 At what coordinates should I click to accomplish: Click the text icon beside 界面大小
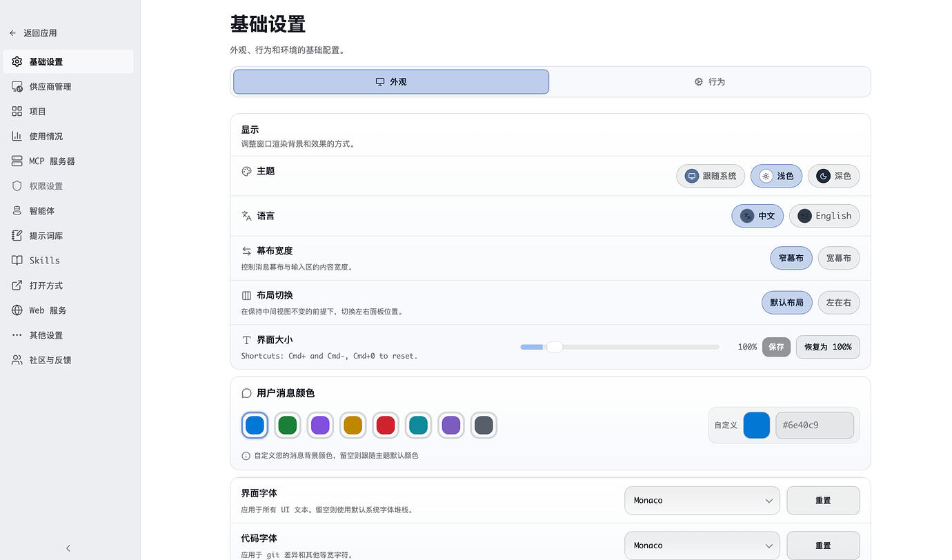[x=246, y=340]
